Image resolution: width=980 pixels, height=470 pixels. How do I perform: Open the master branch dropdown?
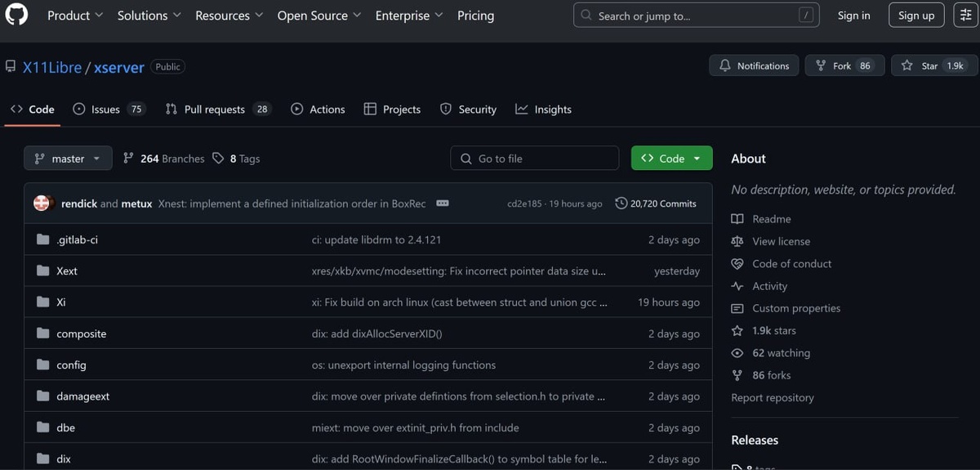pos(68,159)
